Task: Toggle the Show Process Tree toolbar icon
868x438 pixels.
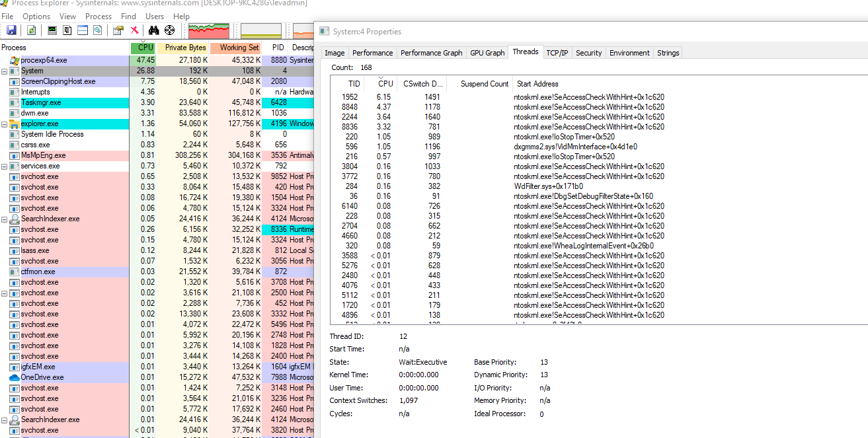Action: pos(67,30)
